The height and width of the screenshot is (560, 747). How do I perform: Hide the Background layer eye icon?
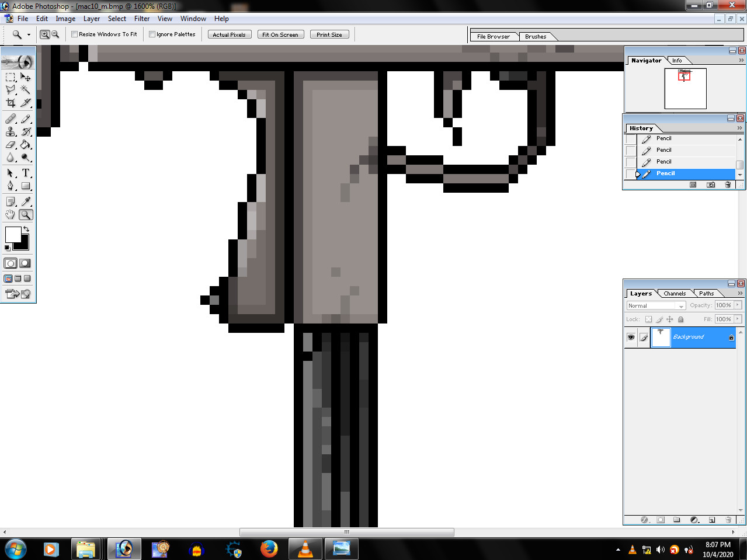[631, 338]
